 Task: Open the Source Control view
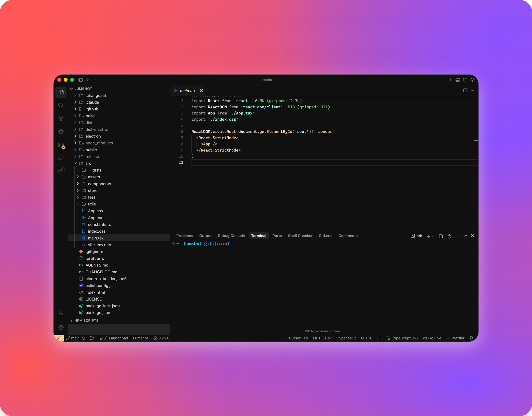point(61,118)
